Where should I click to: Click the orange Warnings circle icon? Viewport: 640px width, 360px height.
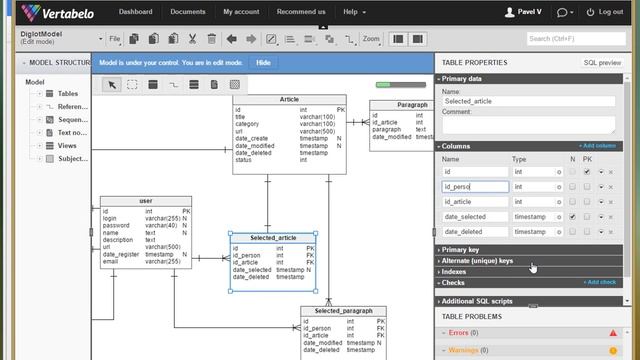(x=613, y=350)
